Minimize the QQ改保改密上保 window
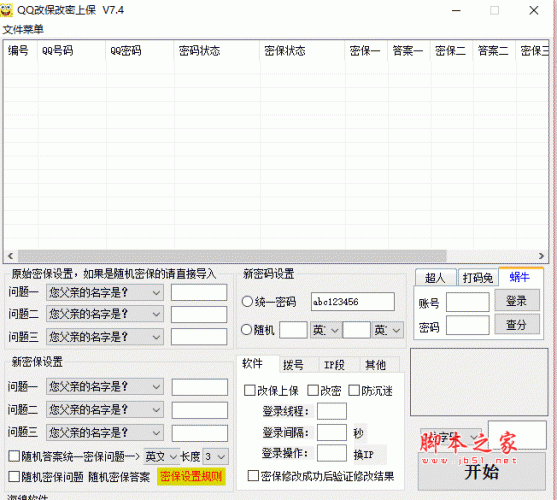Viewport: 557px width, 500px height. coord(456,11)
